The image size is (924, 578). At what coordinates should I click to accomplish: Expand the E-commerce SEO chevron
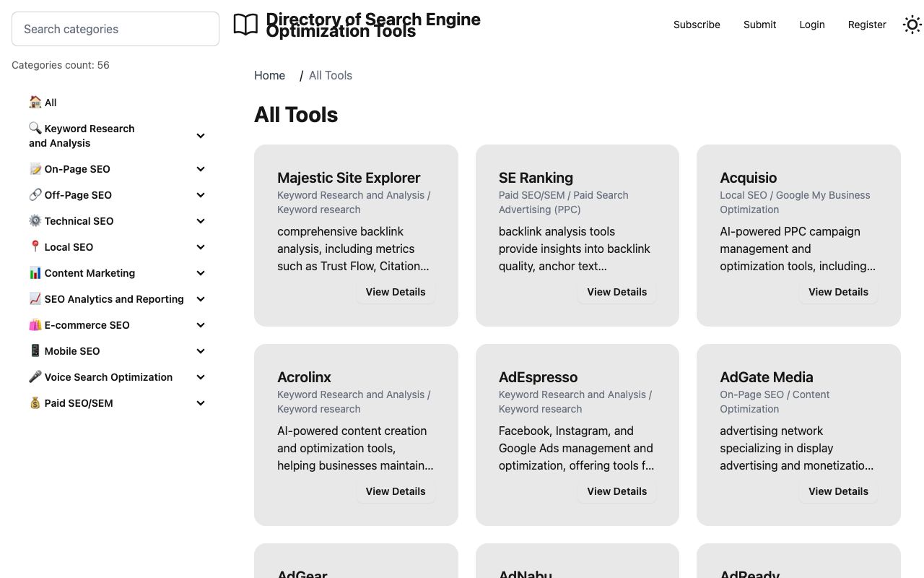click(x=201, y=325)
